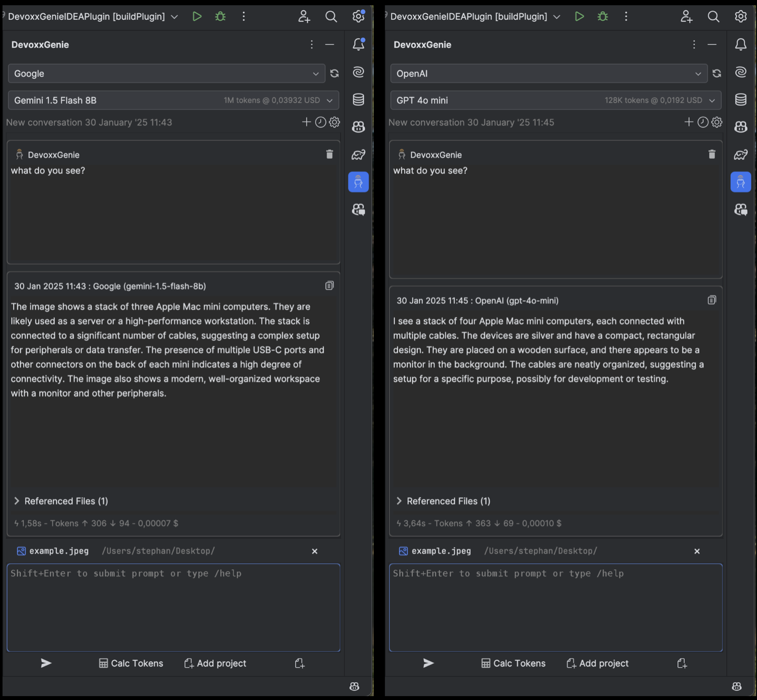Viewport: 757px width, 700px height.
Task: Click Add project in the right panel
Action: click(x=597, y=663)
